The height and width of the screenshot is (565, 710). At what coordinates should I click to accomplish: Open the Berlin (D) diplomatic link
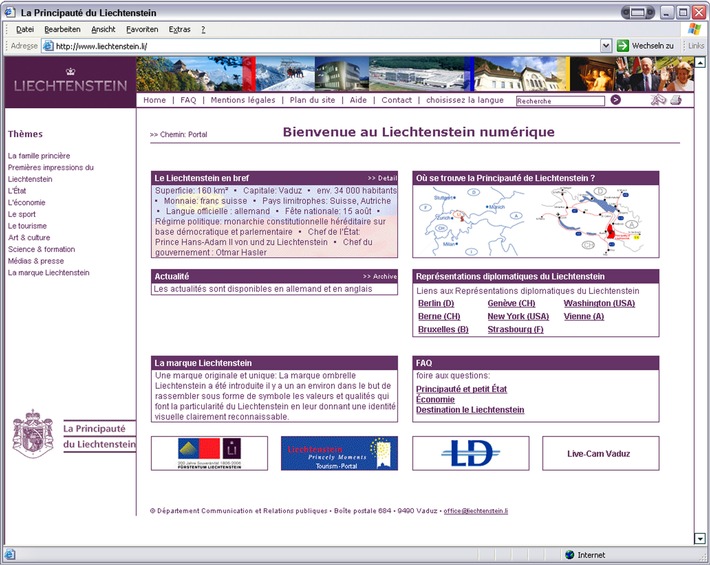click(x=435, y=303)
